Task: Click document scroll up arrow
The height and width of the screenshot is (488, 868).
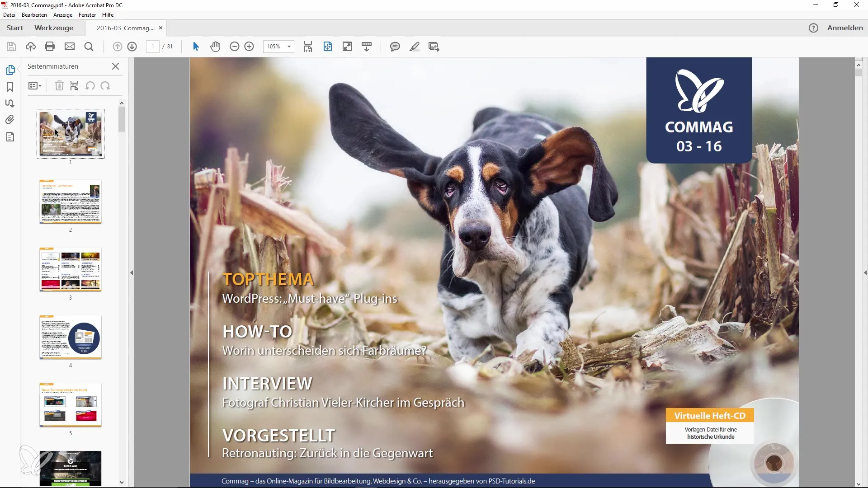Action: coord(859,65)
